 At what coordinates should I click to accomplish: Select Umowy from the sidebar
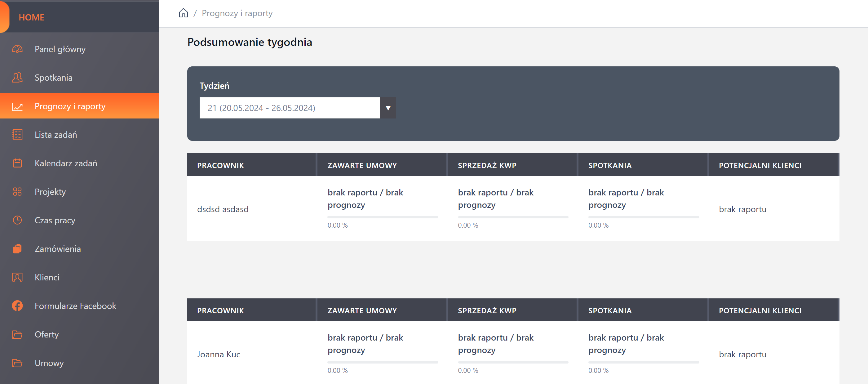click(x=49, y=363)
